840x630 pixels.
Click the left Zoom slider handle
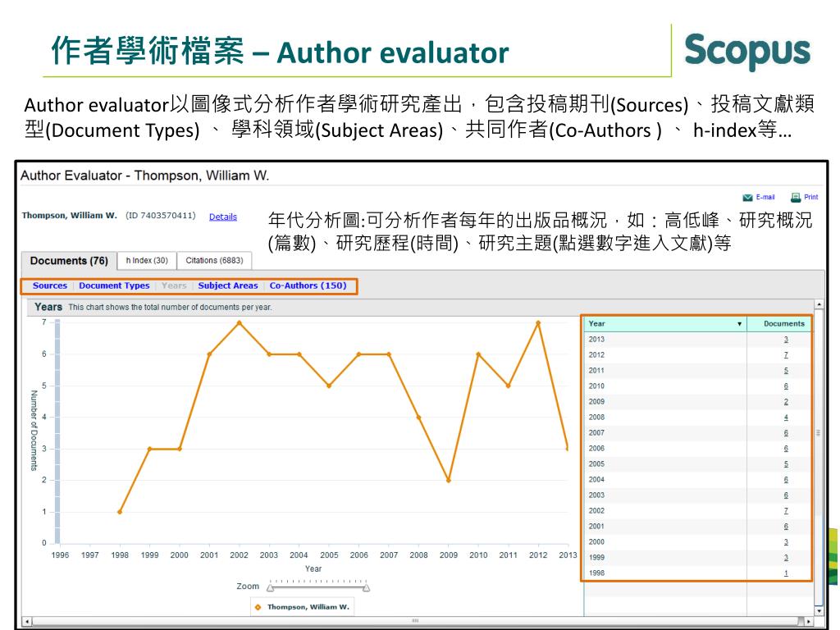point(270,588)
